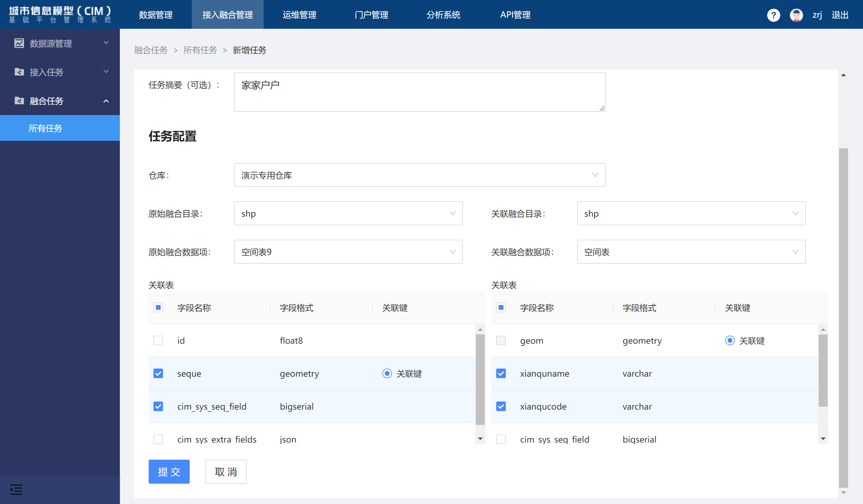Click right 关联表 scroll down arrow
Viewport: 863px width, 504px height.
click(823, 439)
